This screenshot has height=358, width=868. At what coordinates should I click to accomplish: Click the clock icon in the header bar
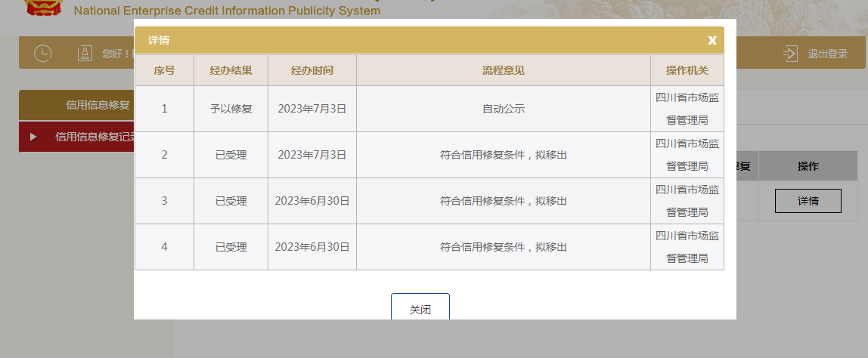[x=43, y=53]
